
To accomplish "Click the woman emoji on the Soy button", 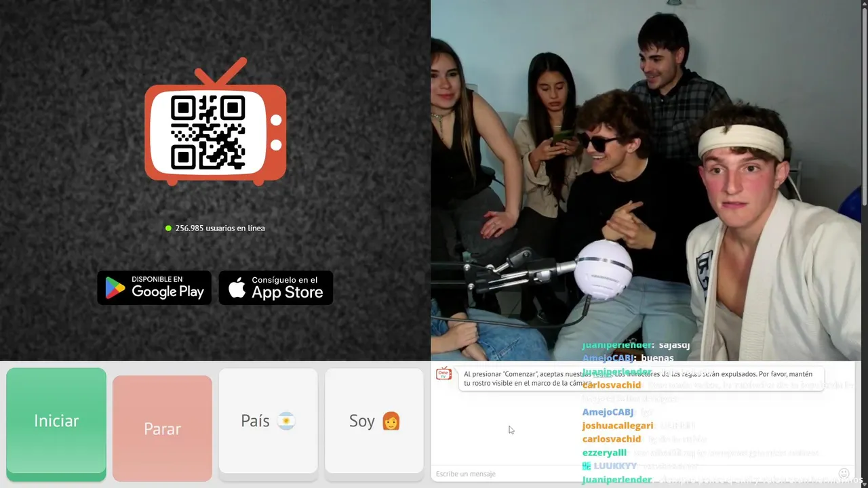I will (x=391, y=421).
